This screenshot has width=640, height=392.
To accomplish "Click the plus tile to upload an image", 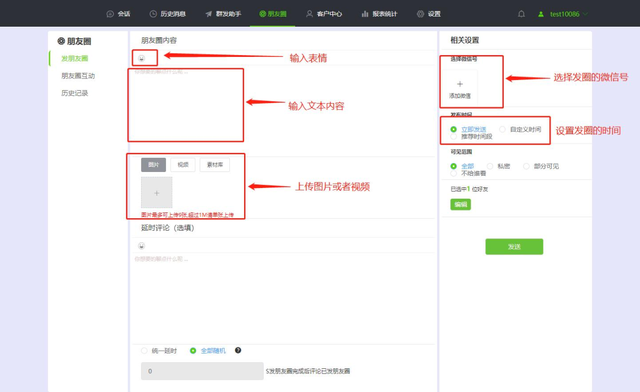I will (157, 193).
